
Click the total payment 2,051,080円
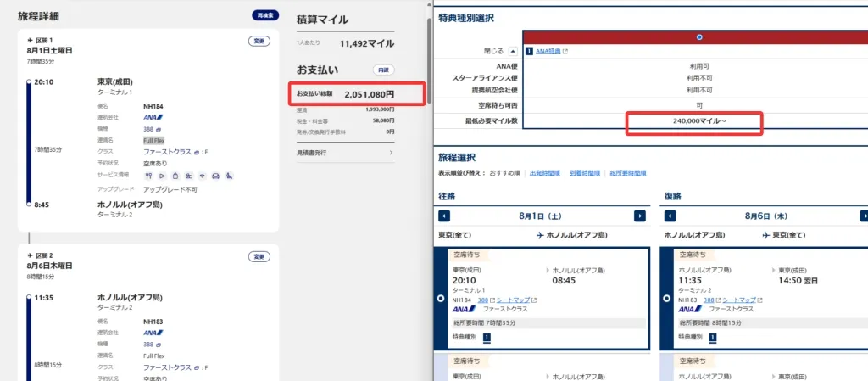pyautogui.click(x=370, y=95)
